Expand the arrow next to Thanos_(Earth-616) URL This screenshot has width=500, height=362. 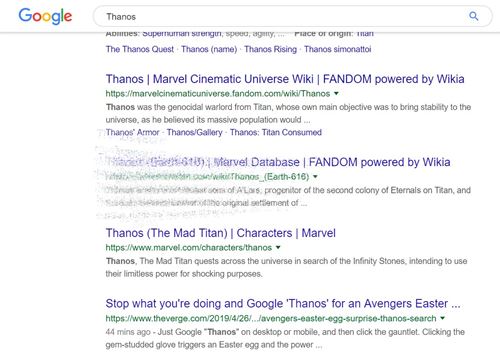315,176
